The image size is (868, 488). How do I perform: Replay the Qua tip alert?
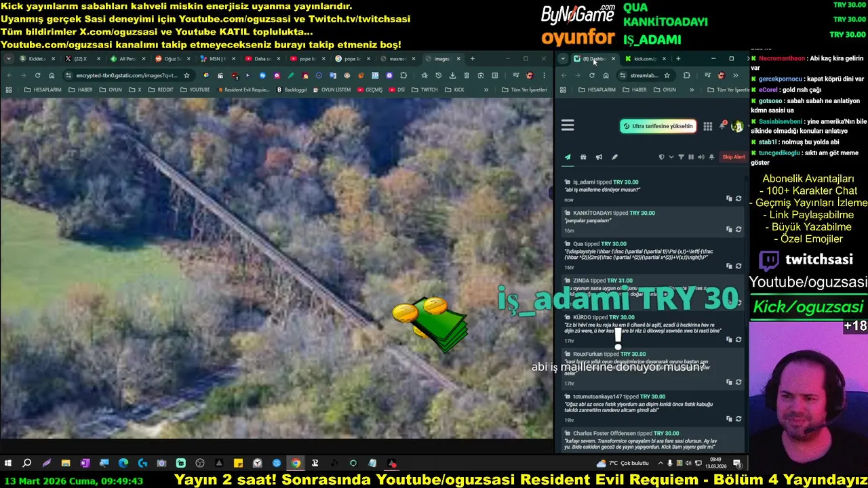pyautogui.click(x=738, y=266)
